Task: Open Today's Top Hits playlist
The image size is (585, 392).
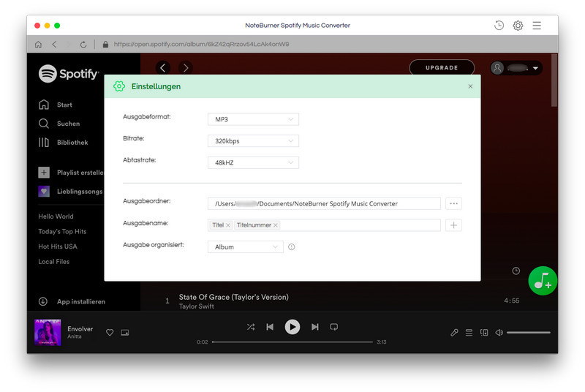Action: (62, 231)
